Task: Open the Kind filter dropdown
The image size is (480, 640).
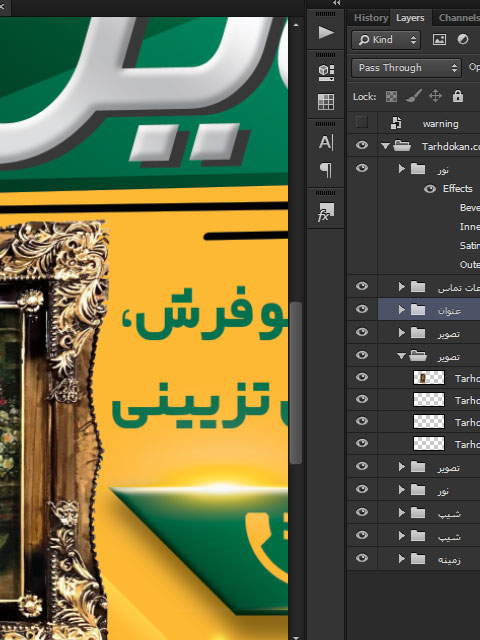Action: click(x=386, y=40)
